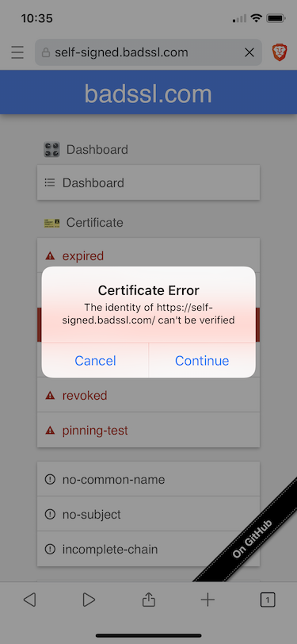
Task: Open the no-common-name link
Action: [x=149, y=479]
